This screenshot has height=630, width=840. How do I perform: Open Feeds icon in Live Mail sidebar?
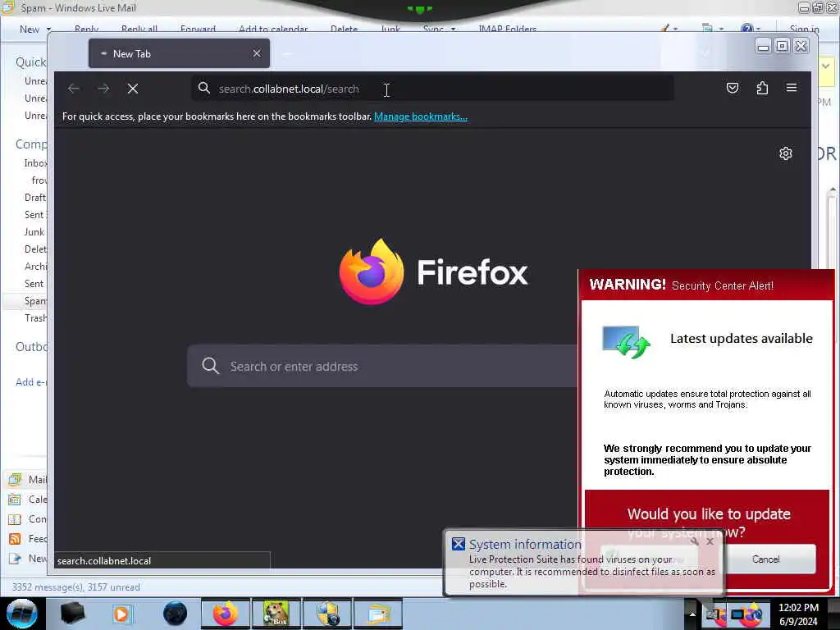click(15, 539)
